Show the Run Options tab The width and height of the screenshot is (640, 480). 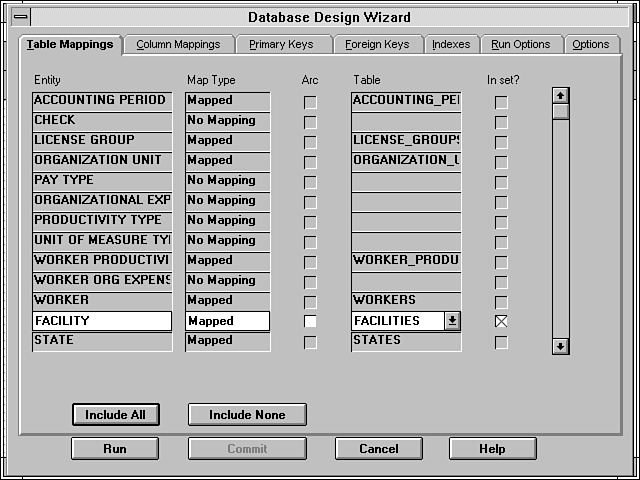520,45
